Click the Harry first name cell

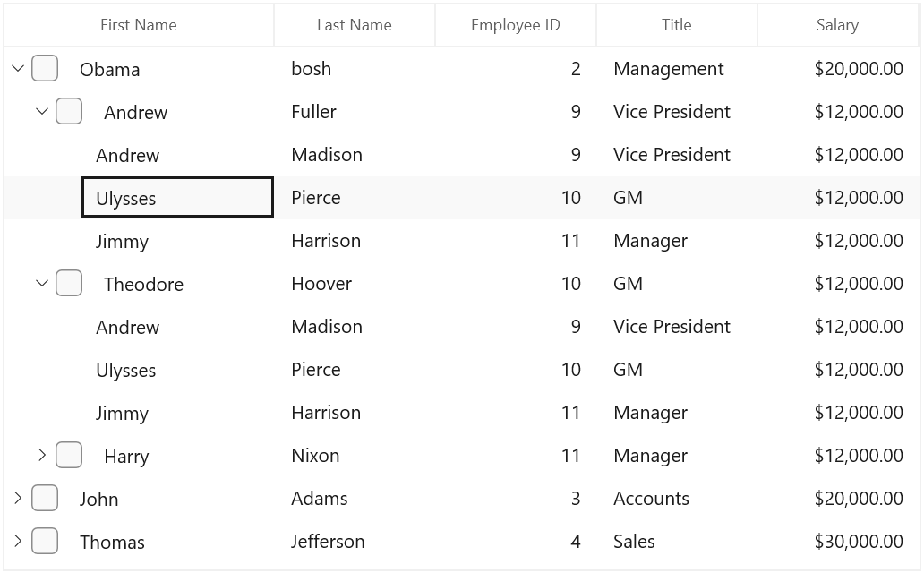click(127, 457)
